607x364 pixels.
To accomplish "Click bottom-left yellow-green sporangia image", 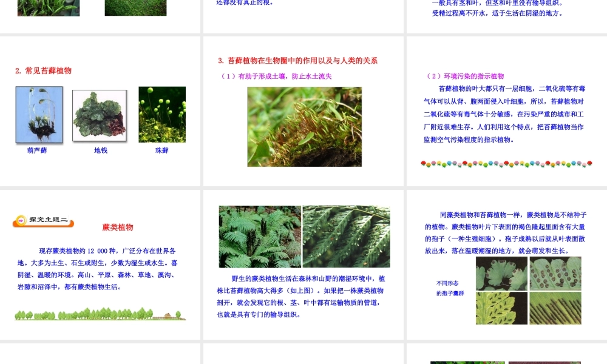I will [502, 308].
